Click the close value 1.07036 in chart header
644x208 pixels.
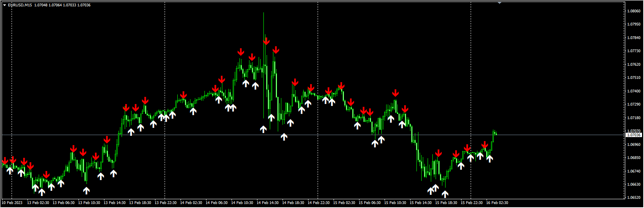click(84, 5)
